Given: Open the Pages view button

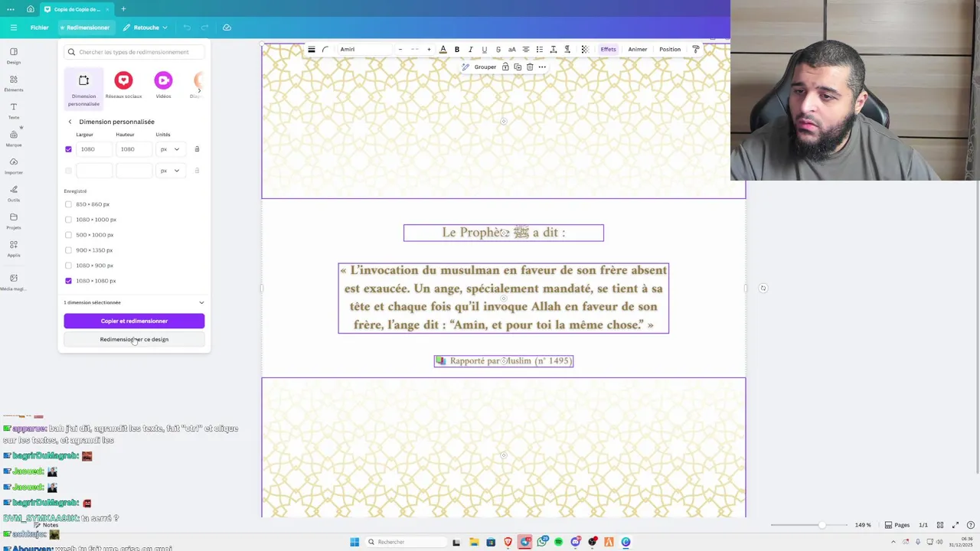Looking at the screenshot, I should tap(897, 525).
